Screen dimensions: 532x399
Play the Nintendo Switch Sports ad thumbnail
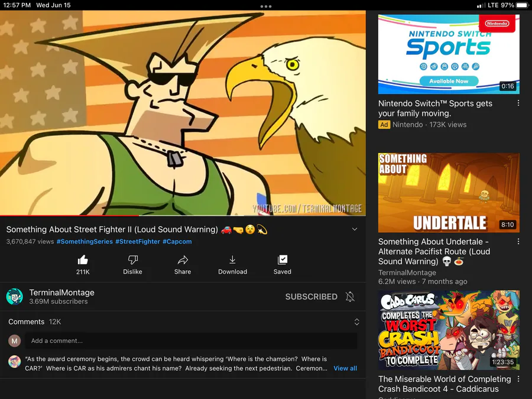(449, 54)
